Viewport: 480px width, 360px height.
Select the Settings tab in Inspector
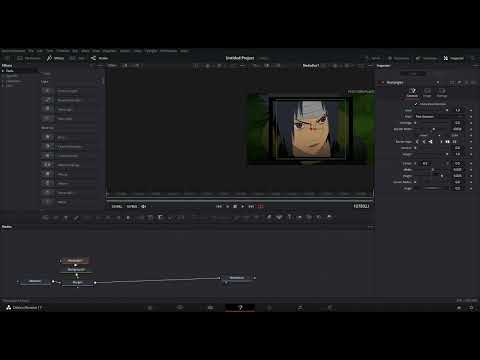pyautogui.click(x=442, y=93)
